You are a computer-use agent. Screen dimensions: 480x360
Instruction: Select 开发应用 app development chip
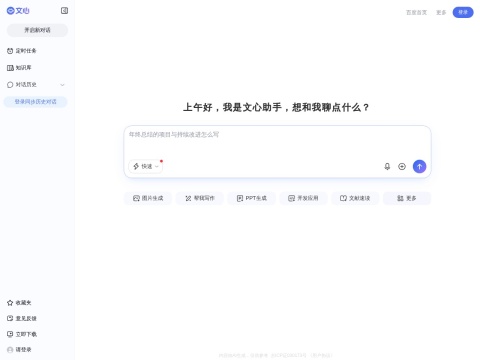click(303, 198)
